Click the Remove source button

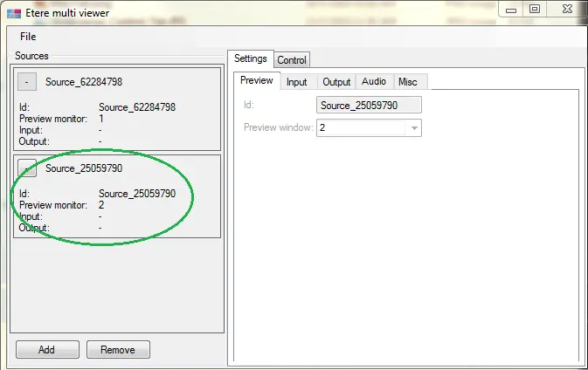point(118,350)
